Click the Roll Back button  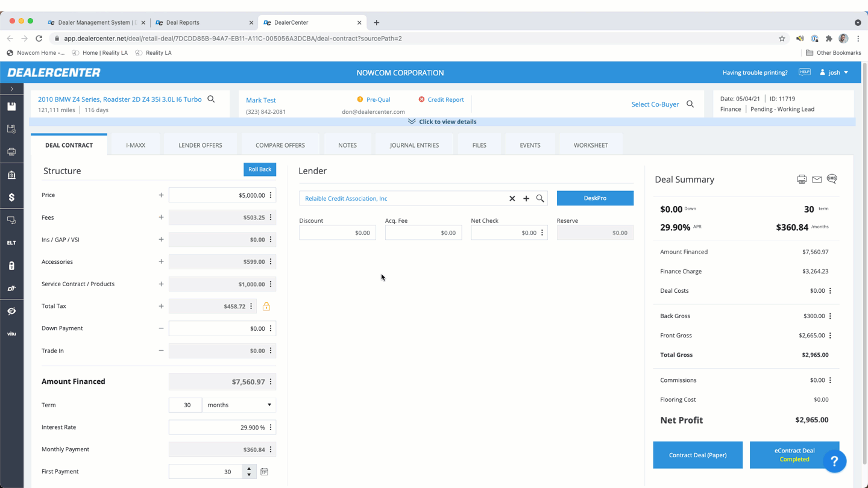click(260, 169)
